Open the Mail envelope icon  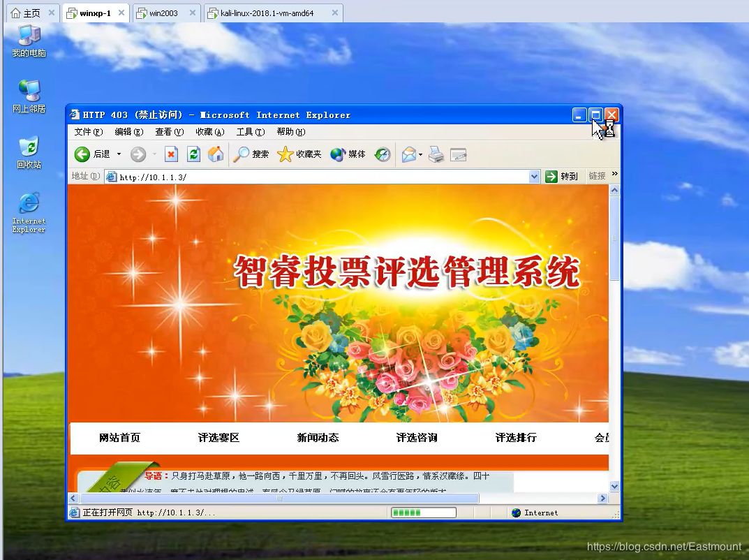[409, 154]
